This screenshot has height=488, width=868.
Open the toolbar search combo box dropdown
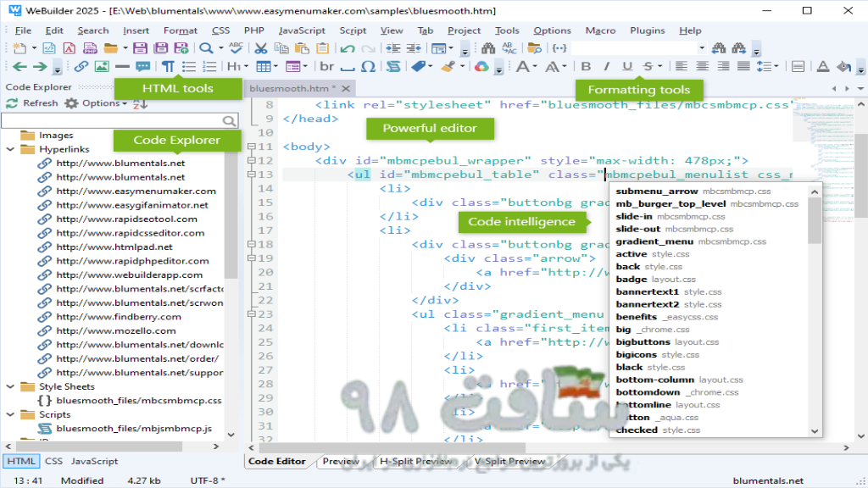[x=702, y=48]
